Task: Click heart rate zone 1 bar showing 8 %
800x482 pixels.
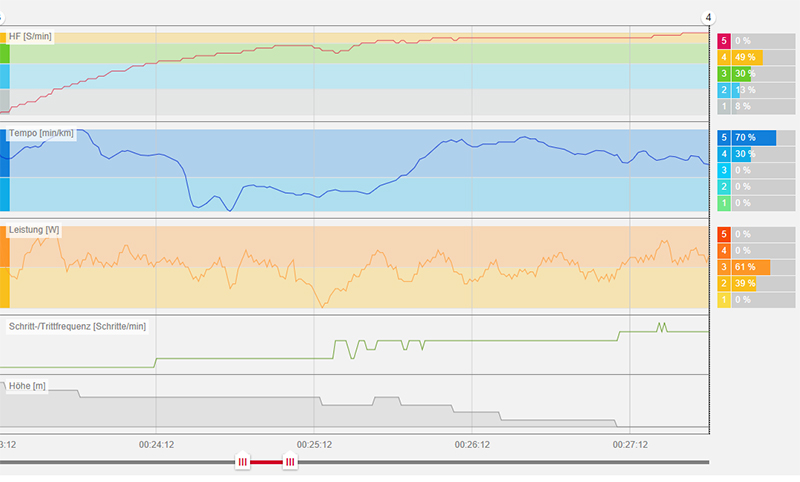Action: pyautogui.click(x=746, y=106)
